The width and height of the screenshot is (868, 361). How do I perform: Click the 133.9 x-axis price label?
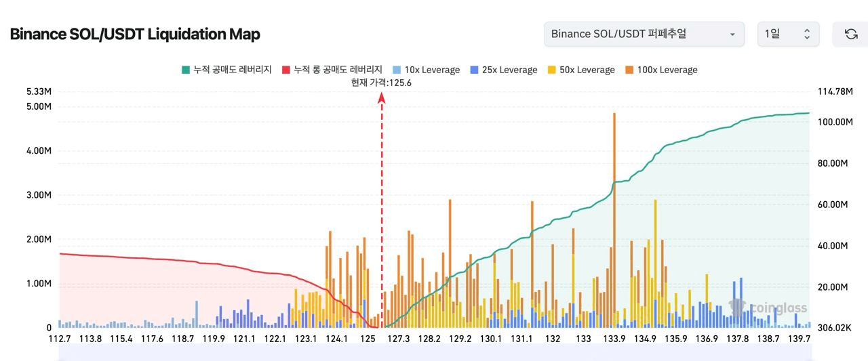614,339
